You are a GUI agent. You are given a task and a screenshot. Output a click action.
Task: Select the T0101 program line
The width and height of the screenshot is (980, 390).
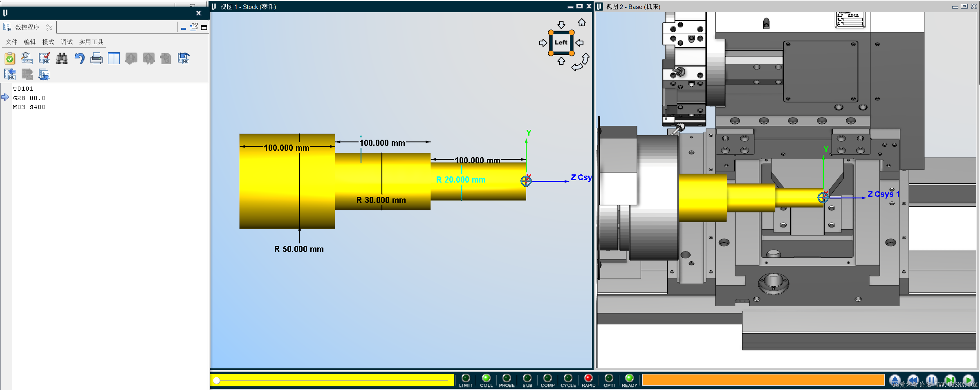point(23,89)
